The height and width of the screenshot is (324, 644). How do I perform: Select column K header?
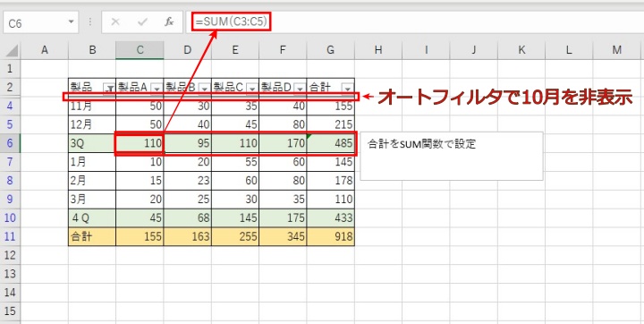coord(521,50)
